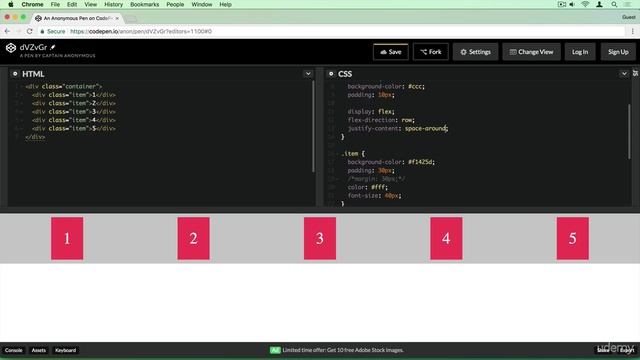Click the CodePen logo icon

tap(11, 48)
